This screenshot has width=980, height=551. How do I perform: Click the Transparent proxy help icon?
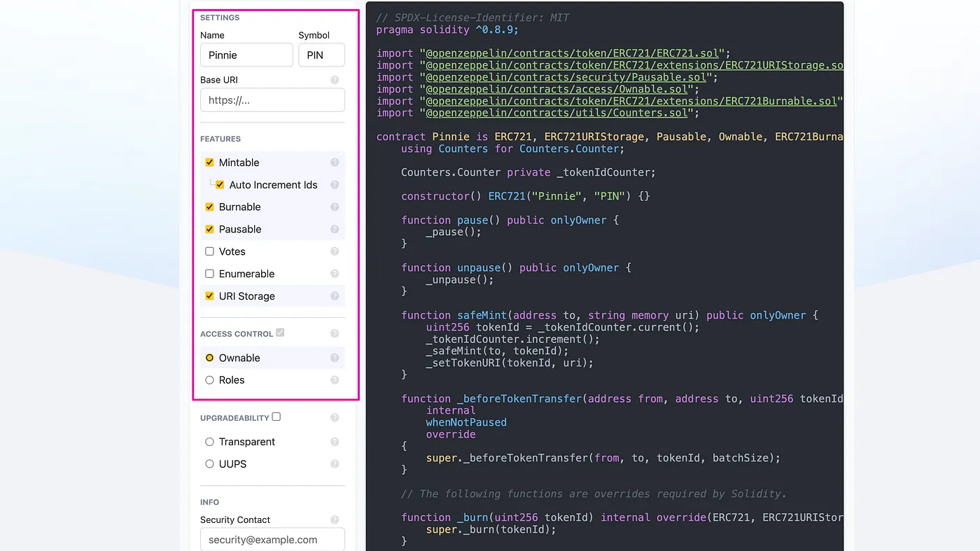(335, 442)
